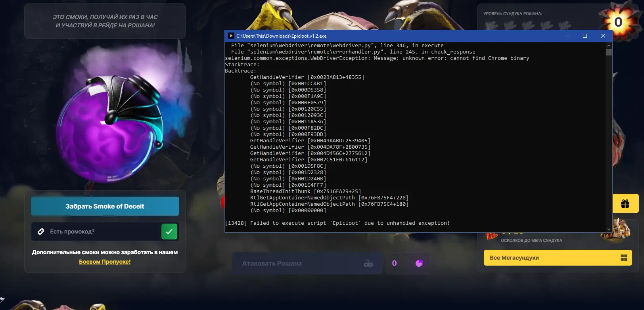This screenshot has width=644, height=310.
Task: Click the Epicloot console title bar icon
Action: point(231,36)
